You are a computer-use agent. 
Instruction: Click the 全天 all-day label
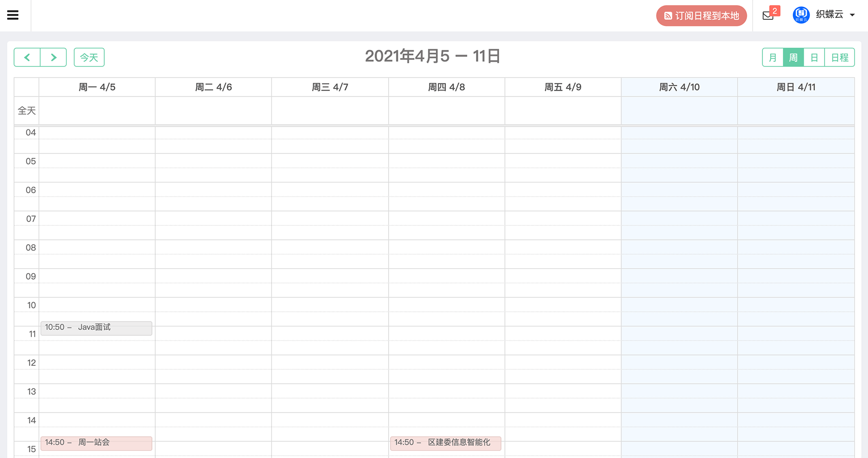[27, 111]
